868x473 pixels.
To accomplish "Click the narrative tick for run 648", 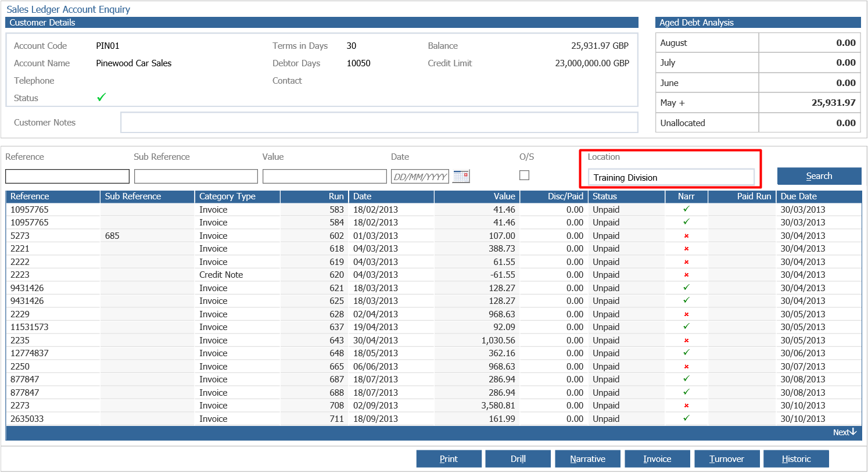I will [686, 352].
